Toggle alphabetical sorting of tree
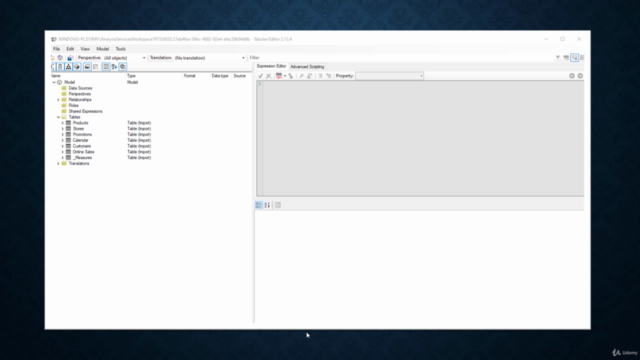The image size is (640, 360). point(114,67)
